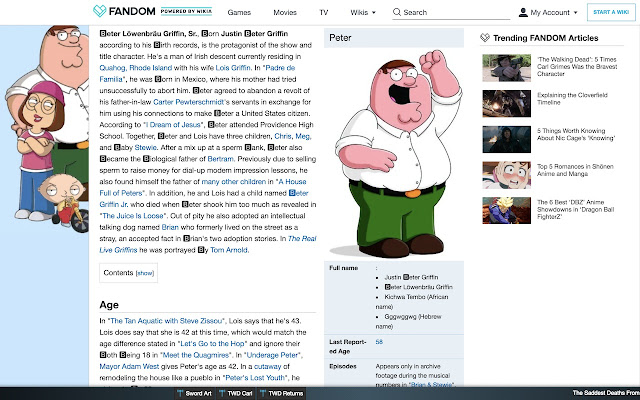Open the Nic Cage Knowing article thumbnail
Image resolution: width=640 pixels, height=400 pixels.
(507, 139)
